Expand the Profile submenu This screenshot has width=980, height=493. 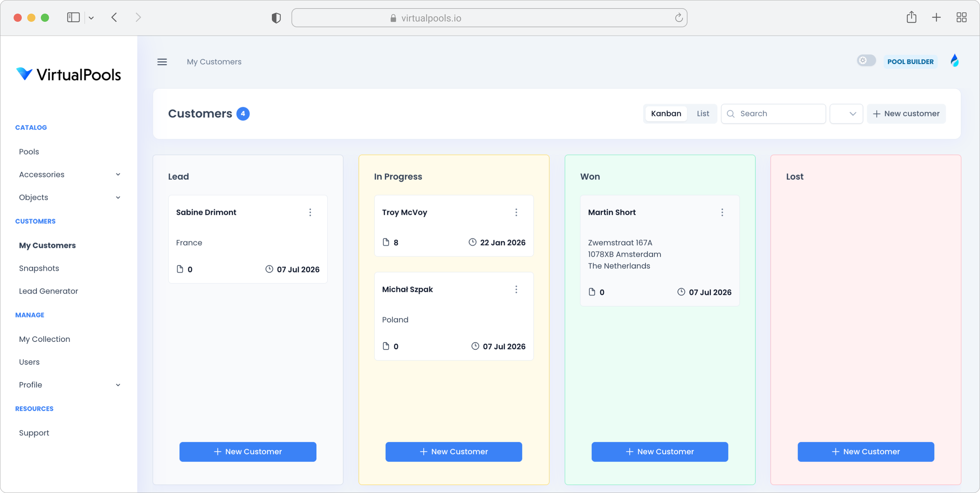[x=118, y=385]
